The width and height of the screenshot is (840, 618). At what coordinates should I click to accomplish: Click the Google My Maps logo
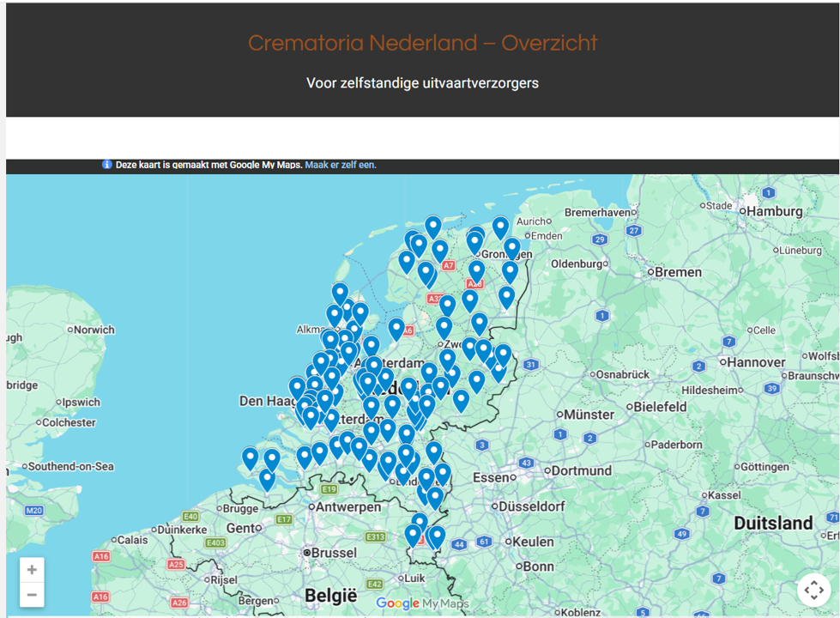(423, 603)
